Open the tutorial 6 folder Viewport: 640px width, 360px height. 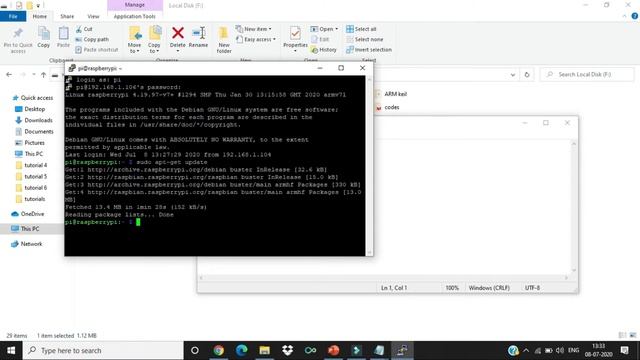coord(31,187)
